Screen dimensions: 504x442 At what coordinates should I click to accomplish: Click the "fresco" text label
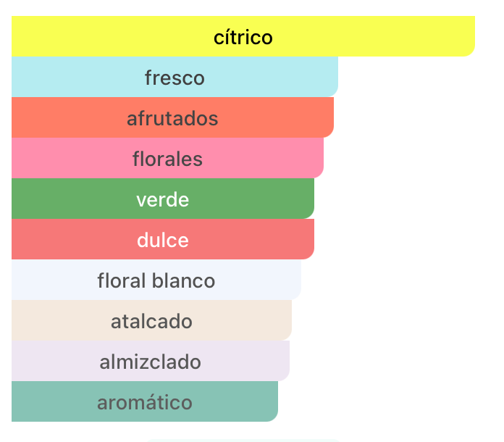point(175,78)
